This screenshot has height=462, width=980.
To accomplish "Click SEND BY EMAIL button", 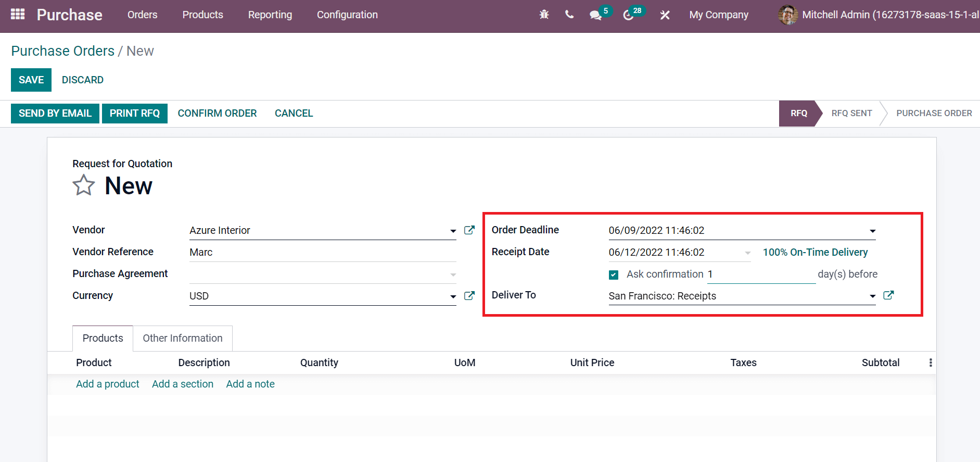I will tap(55, 113).
